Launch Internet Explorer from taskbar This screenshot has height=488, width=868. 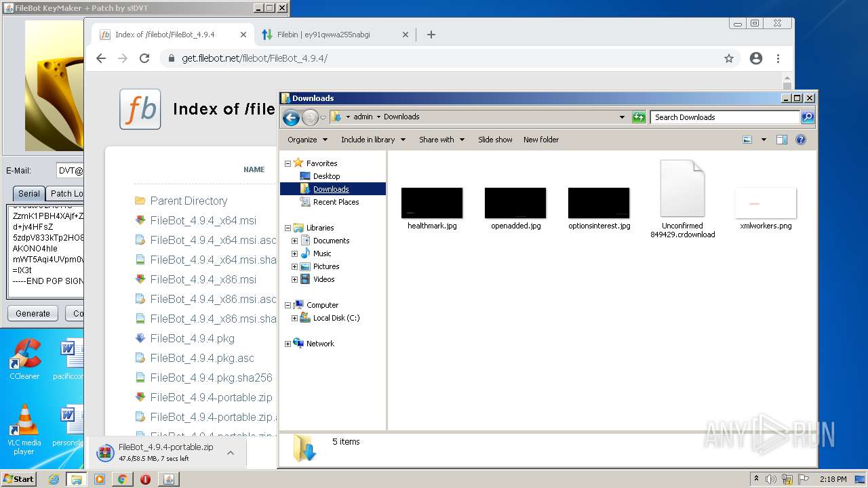pyautogui.click(x=54, y=479)
